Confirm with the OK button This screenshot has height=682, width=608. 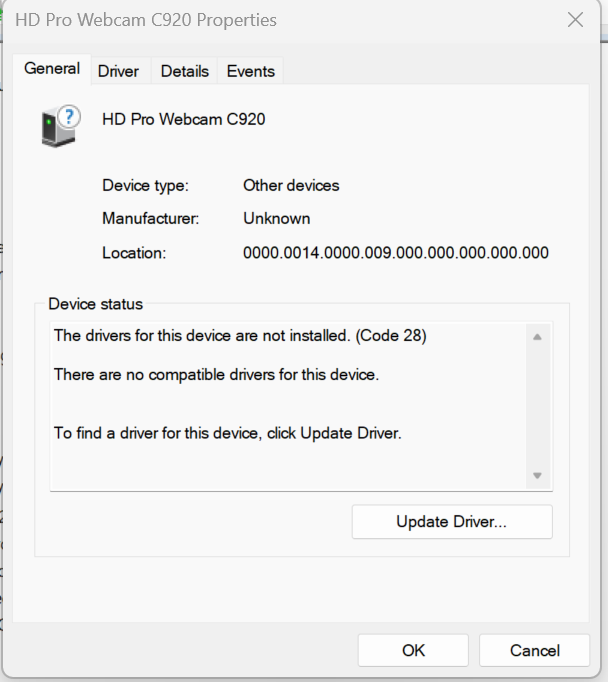pyautogui.click(x=413, y=650)
